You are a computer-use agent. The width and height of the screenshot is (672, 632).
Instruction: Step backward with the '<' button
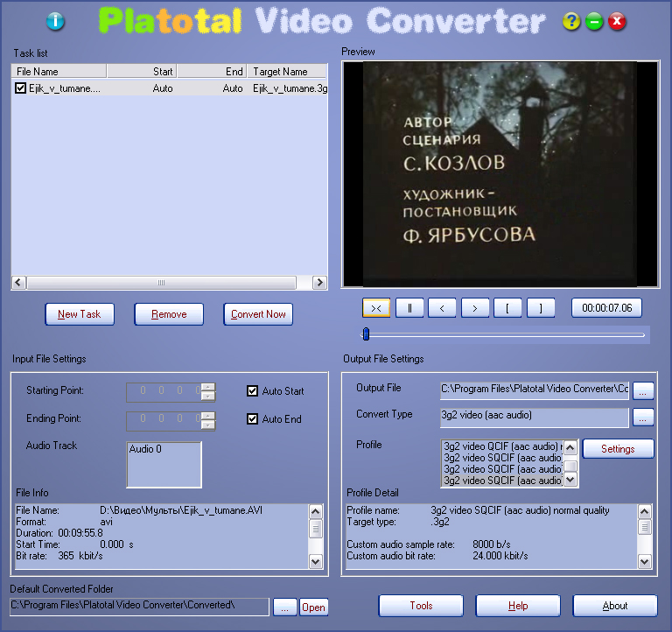442,308
